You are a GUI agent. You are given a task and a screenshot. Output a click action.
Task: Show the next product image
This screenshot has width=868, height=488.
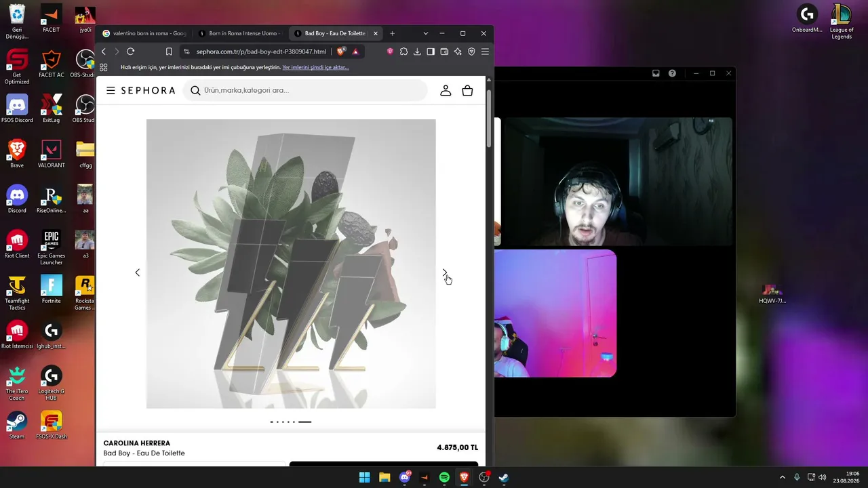[445, 272]
